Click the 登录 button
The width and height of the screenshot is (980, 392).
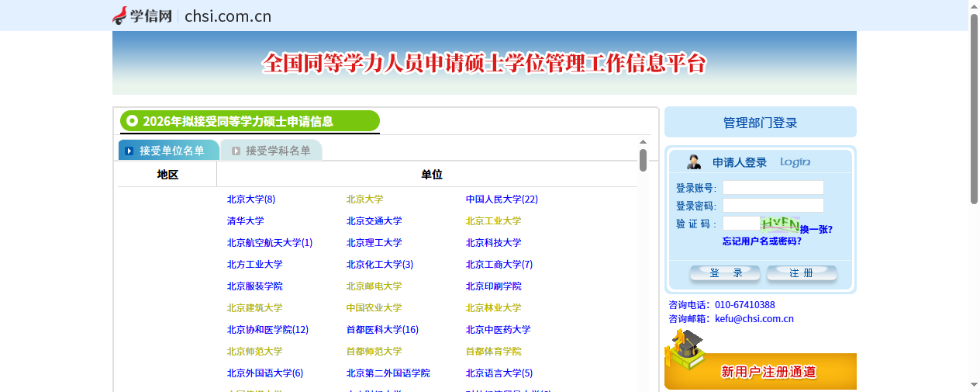(x=725, y=273)
